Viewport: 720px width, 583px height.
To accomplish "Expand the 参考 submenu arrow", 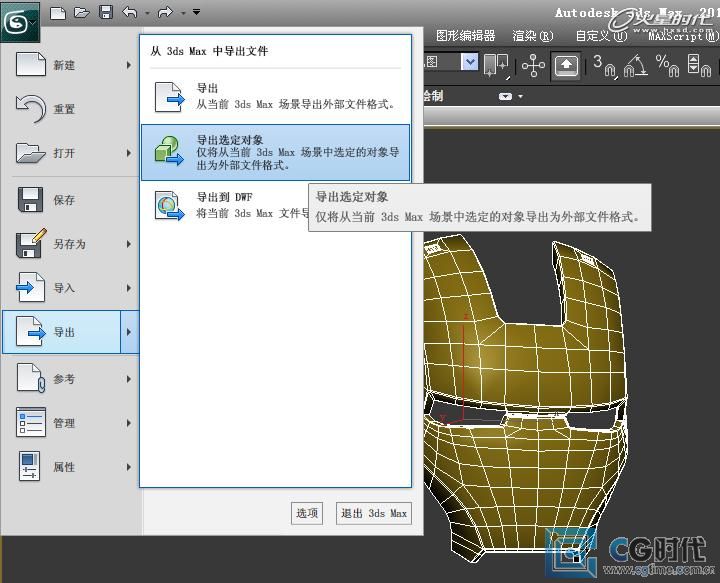I will (129, 379).
